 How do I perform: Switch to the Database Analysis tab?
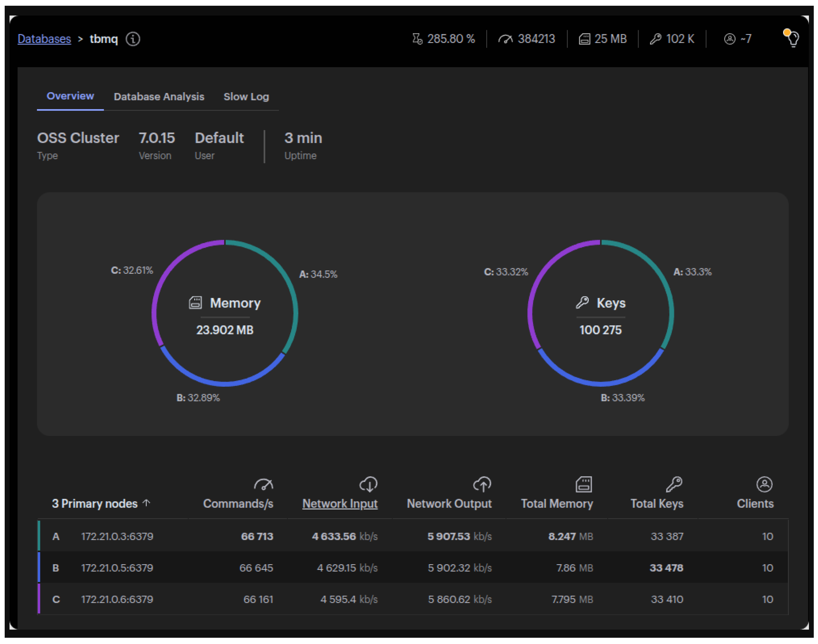pos(159,97)
